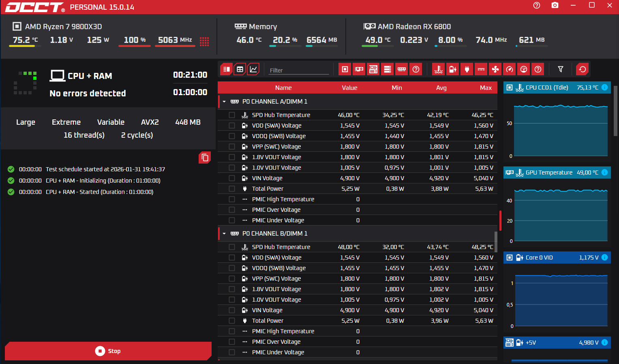Show unknown sensor types via question icon

pos(538,69)
